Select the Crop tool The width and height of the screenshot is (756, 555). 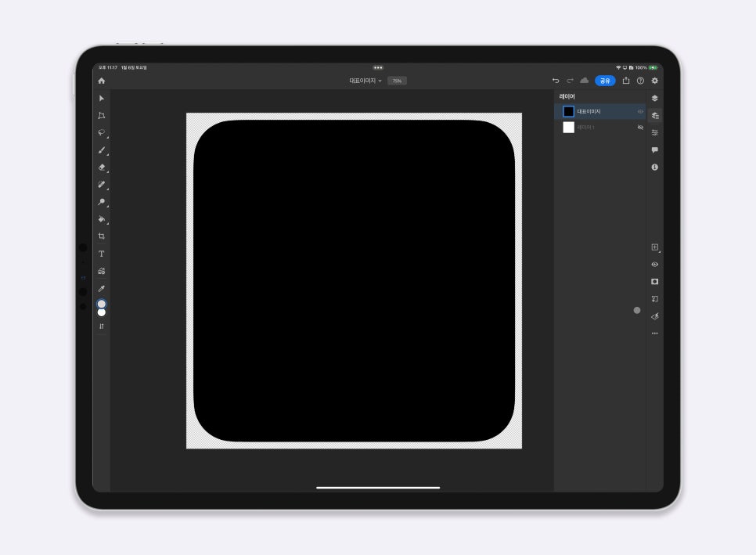click(x=101, y=236)
